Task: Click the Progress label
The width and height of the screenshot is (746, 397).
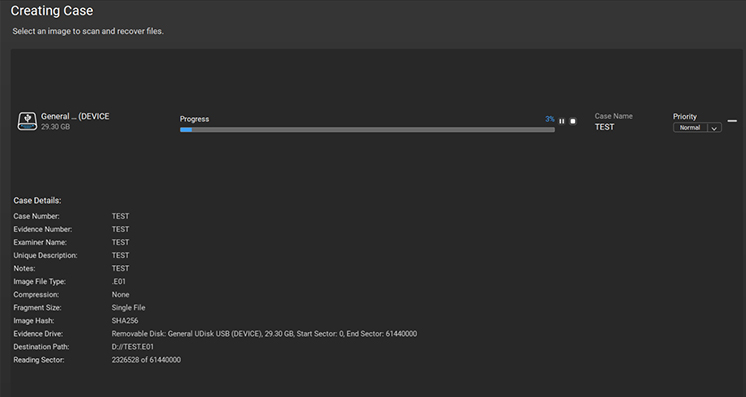Action: [x=194, y=119]
